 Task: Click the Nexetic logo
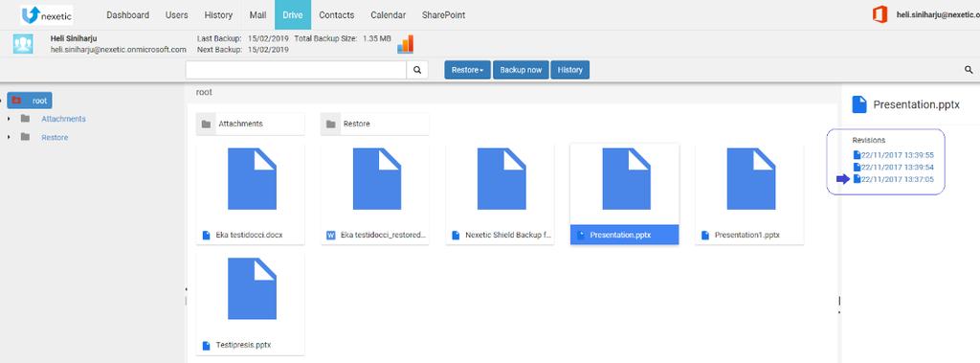coord(47,15)
